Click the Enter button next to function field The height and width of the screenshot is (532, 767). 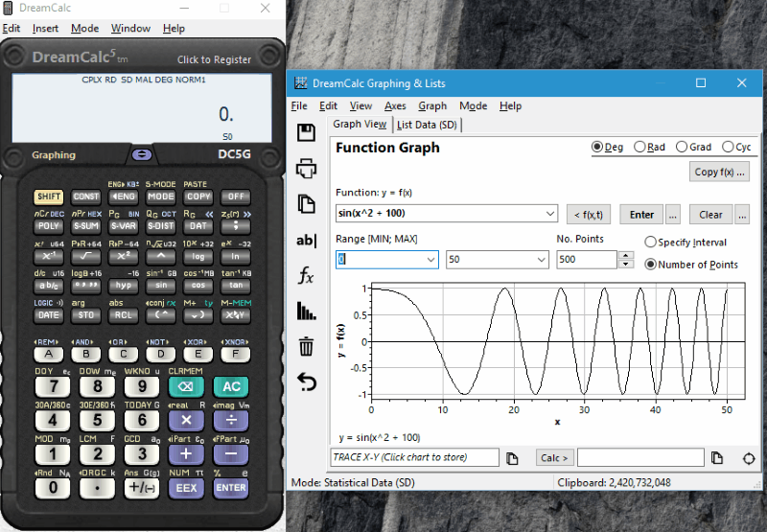coord(641,215)
